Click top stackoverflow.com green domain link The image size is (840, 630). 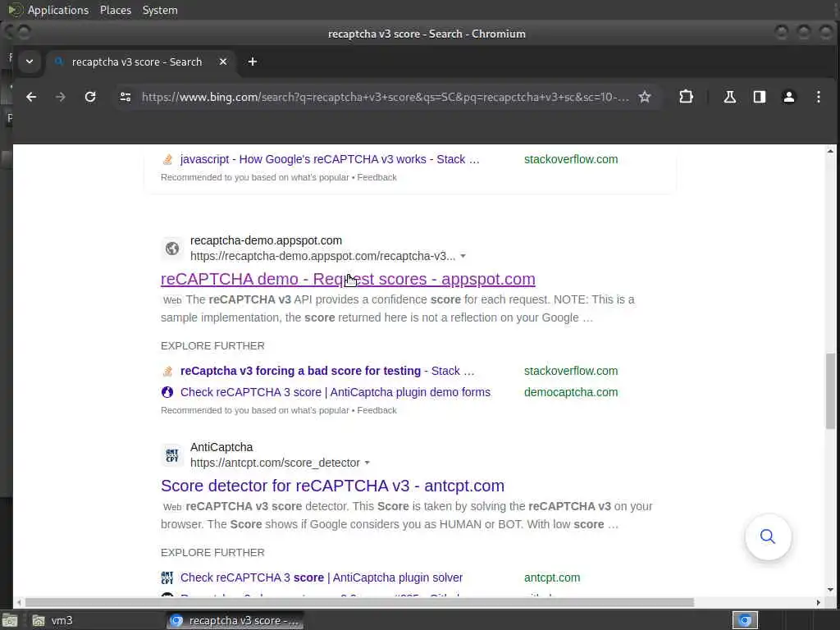pos(571,160)
